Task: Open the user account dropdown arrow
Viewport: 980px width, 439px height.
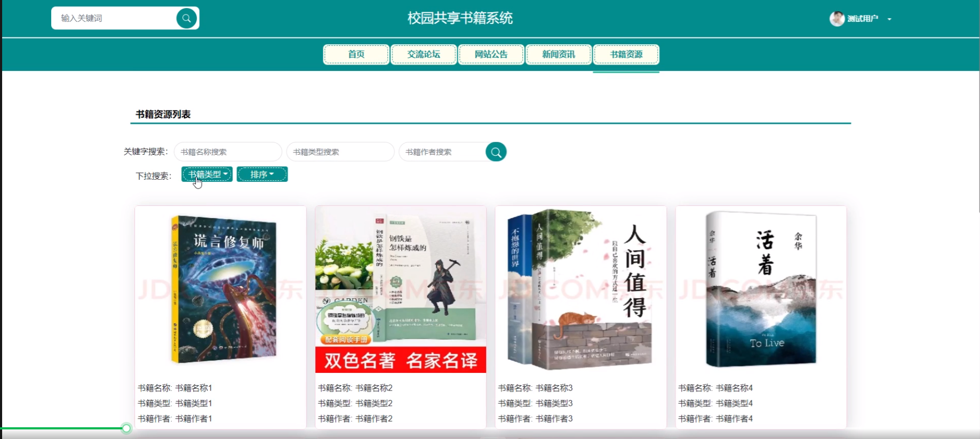Action: (889, 19)
